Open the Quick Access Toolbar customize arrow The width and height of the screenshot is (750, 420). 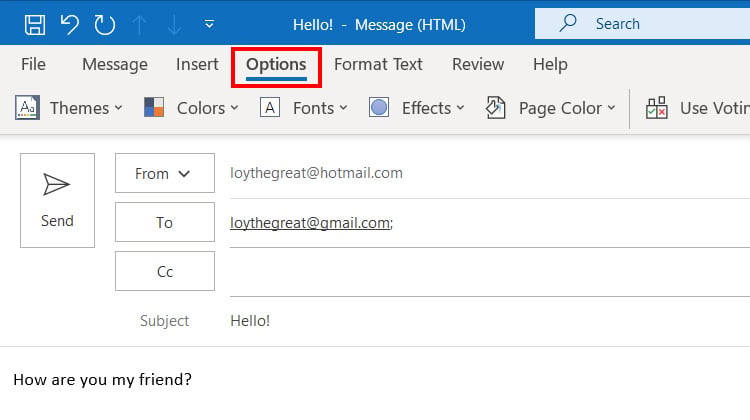coord(209,24)
